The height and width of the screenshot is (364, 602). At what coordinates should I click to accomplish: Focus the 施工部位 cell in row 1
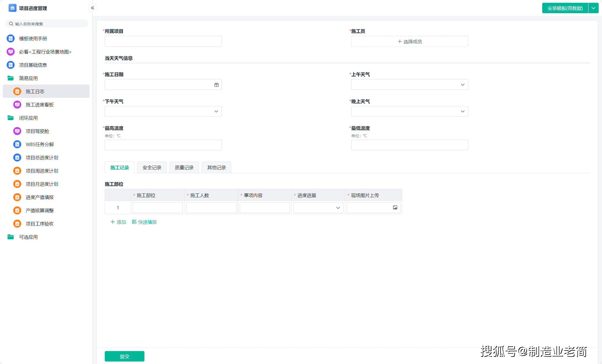pos(158,208)
